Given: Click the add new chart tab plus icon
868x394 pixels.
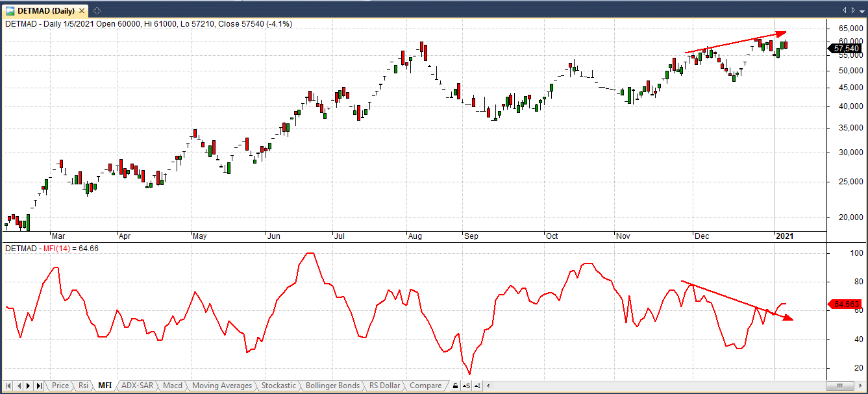Looking at the screenshot, I should (97, 10).
